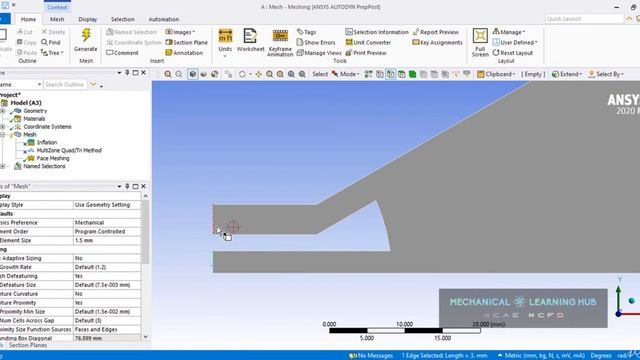The image size is (640, 360).
Task: Click the Details panel scroll down arrow
Action: click(x=145, y=337)
